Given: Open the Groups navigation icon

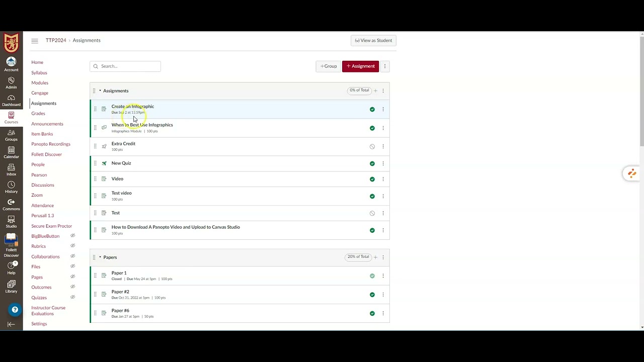Looking at the screenshot, I should pyautogui.click(x=11, y=135).
